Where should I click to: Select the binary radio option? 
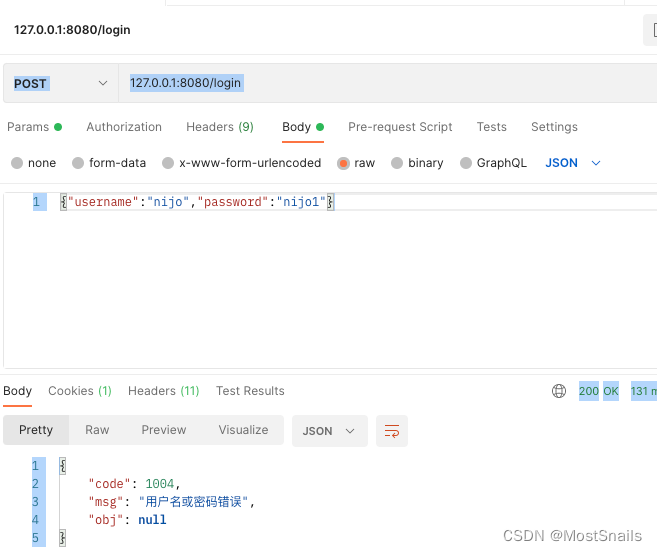(397, 163)
